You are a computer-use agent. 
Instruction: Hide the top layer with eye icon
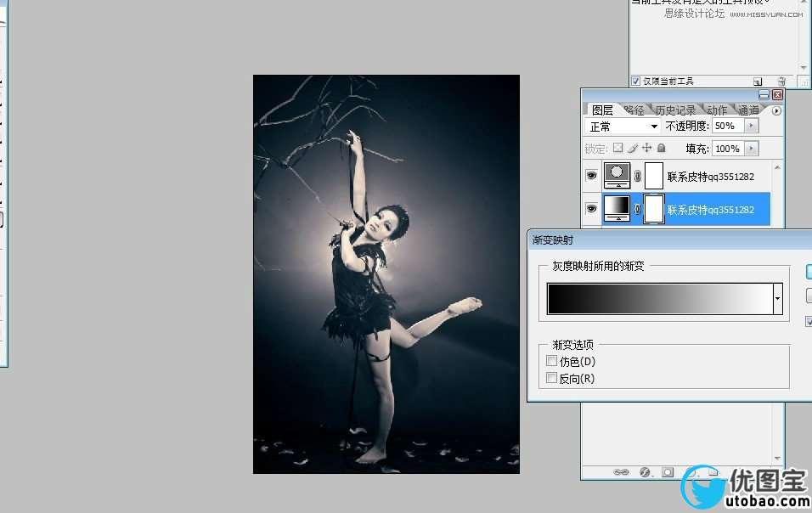click(591, 176)
